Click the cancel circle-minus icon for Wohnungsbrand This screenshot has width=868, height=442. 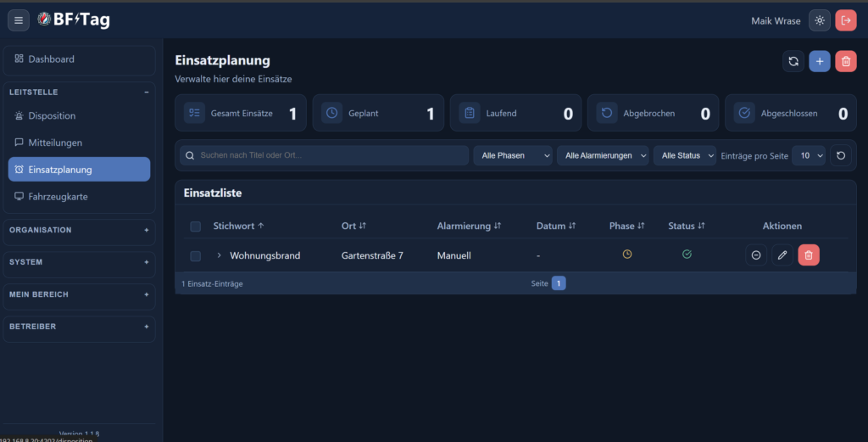pyautogui.click(x=756, y=255)
